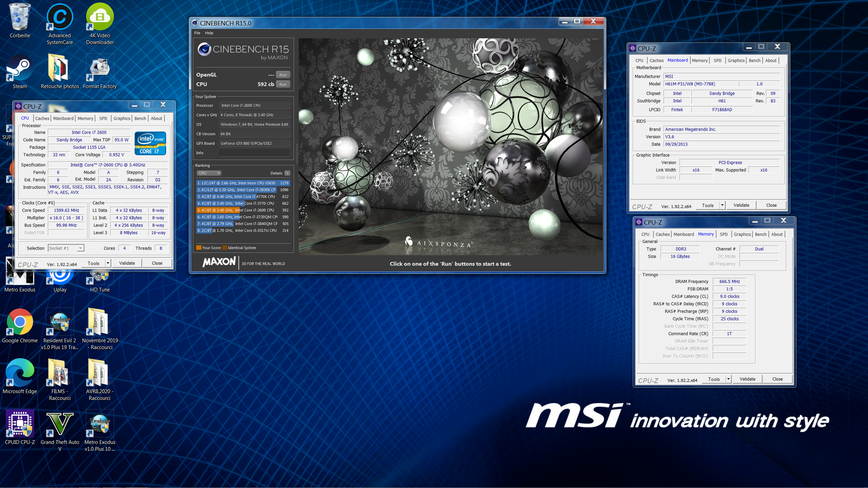The height and width of the screenshot is (488, 868).
Task: Expand ranking Details arrow in Cinebench
Action: click(287, 173)
